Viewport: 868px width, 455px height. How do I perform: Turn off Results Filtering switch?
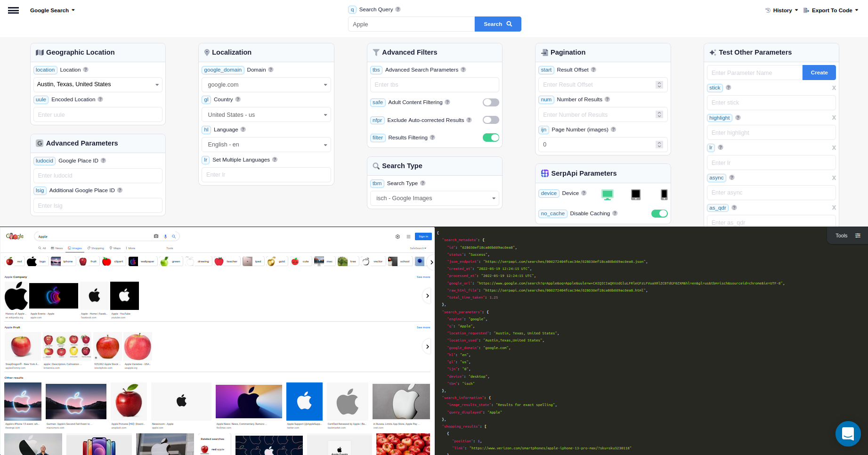pos(491,138)
